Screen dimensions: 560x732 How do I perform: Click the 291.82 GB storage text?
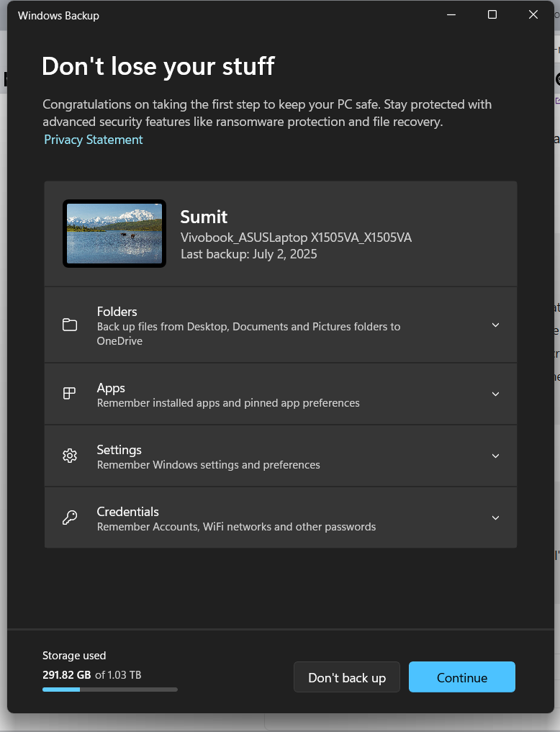[67, 674]
